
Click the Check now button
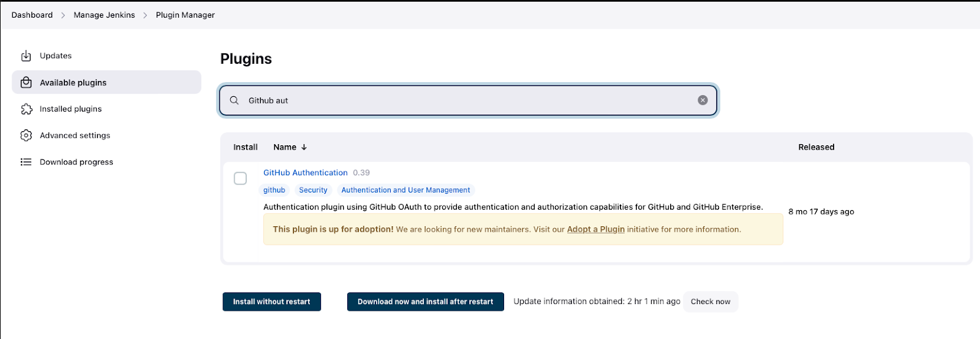710,302
